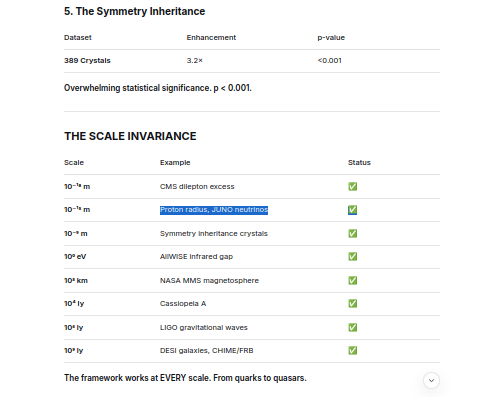Click the 'Scale' column header
The height and width of the screenshot is (397, 484).
pyautogui.click(x=74, y=163)
